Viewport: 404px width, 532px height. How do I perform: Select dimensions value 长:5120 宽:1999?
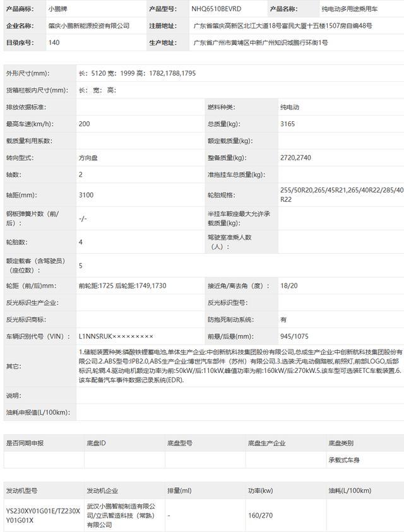click(137, 73)
